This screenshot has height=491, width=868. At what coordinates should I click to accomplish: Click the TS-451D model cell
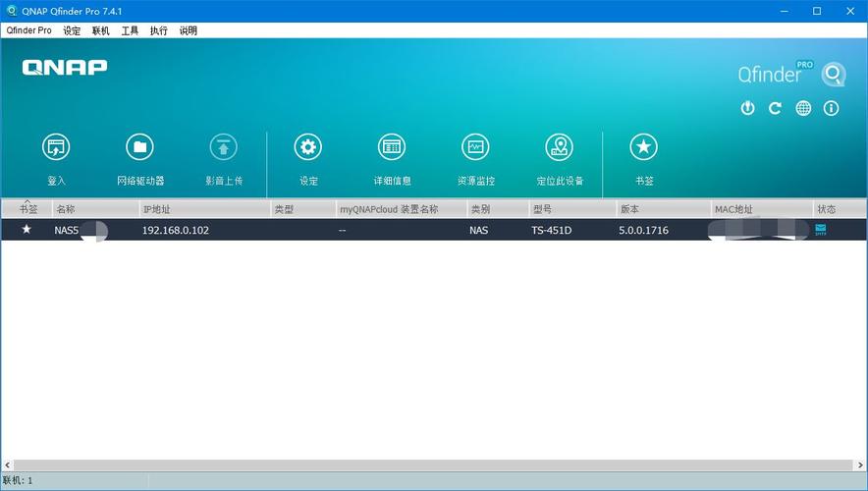click(552, 230)
